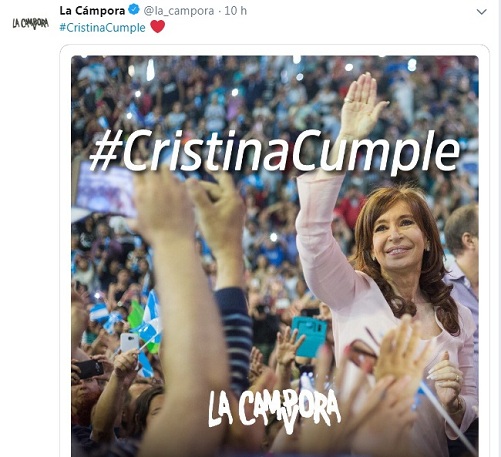This screenshot has width=501, height=457.
Task: Open the @la_campora handle link
Action: 179,11
